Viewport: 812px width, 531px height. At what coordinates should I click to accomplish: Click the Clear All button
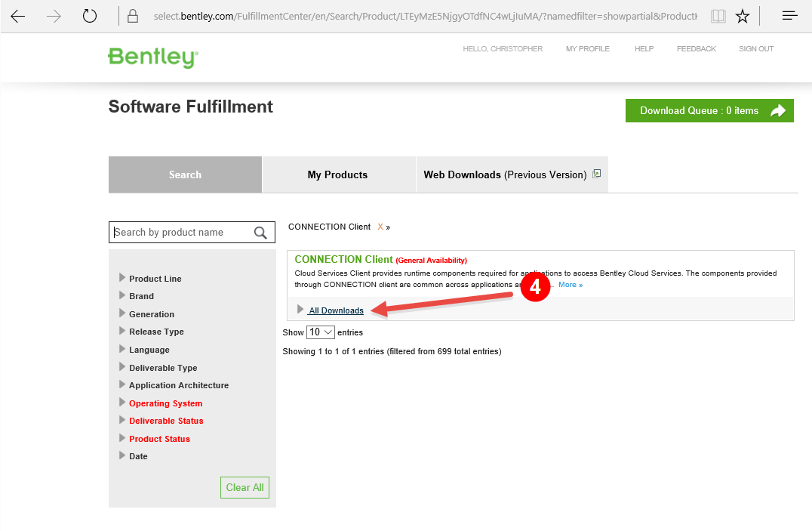click(x=245, y=487)
